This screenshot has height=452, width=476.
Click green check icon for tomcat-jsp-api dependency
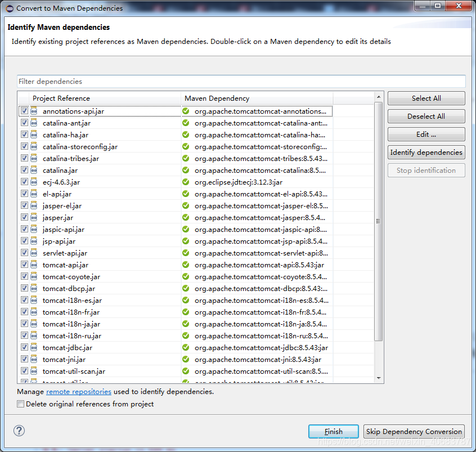pos(186,241)
